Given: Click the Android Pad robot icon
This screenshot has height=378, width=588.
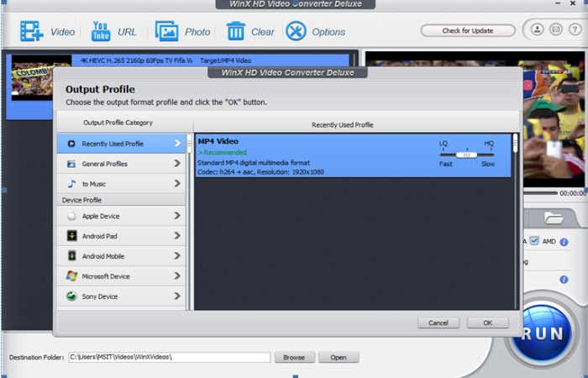Looking at the screenshot, I should [x=71, y=236].
